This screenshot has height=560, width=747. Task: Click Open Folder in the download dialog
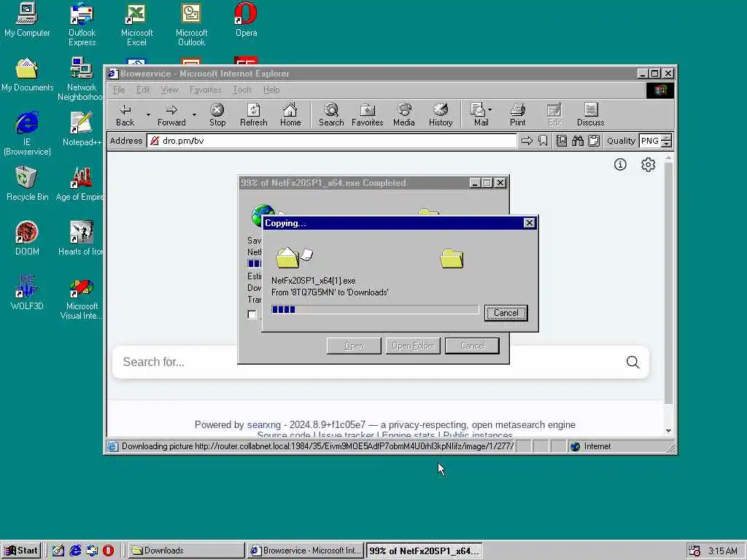coord(413,346)
